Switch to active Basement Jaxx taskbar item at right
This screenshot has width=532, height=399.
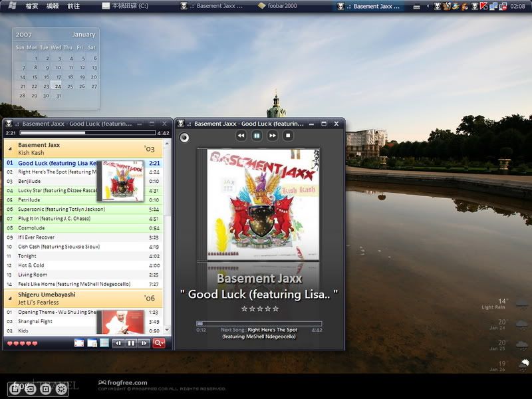(x=369, y=6)
